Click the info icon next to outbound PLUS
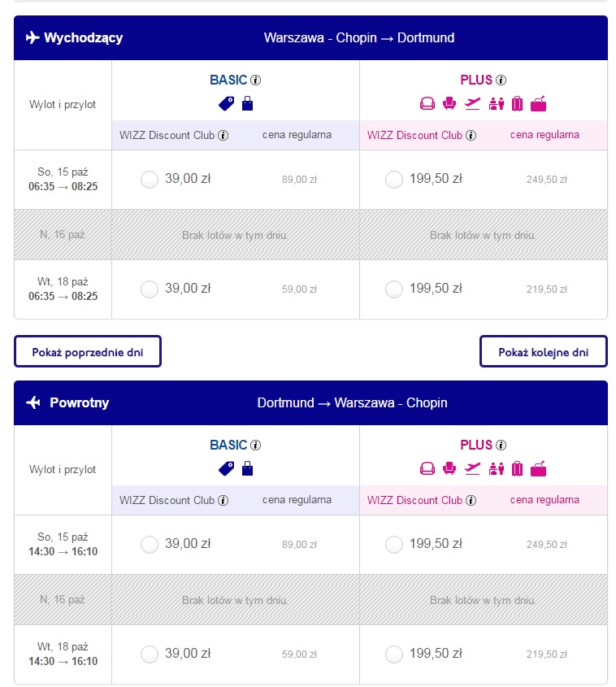Viewport: 616px width, 687px height. pyautogui.click(x=501, y=80)
